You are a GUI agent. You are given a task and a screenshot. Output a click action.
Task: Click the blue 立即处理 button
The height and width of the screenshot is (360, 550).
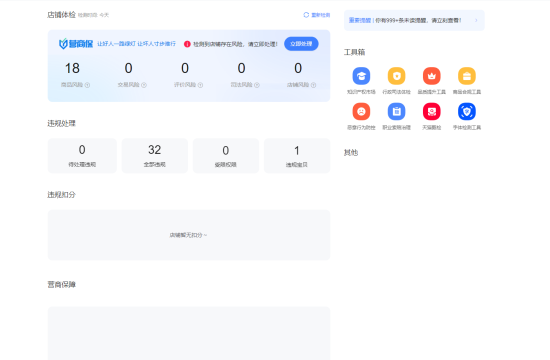point(301,44)
